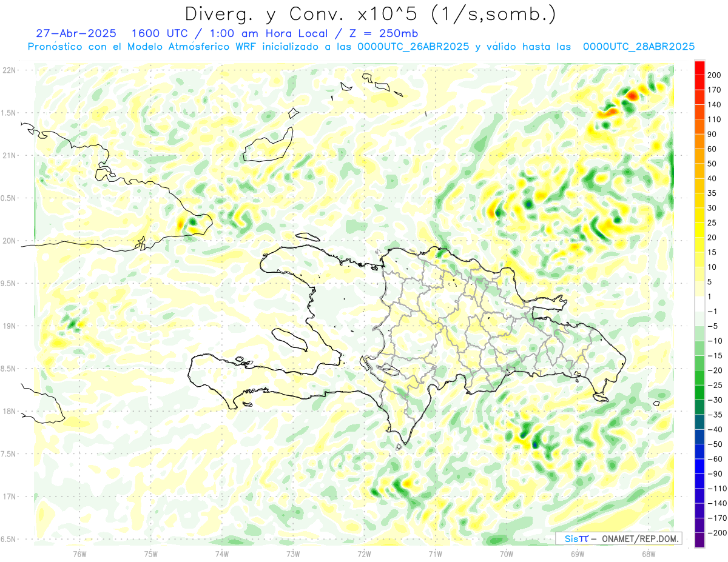
Task: Click the blue legend swatch between -60 and -90
Action: [699, 466]
